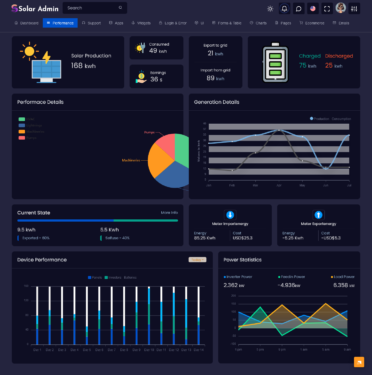Toggle light mode with the sun icon
The height and width of the screenshot is (375, 372).
[270, 9]
